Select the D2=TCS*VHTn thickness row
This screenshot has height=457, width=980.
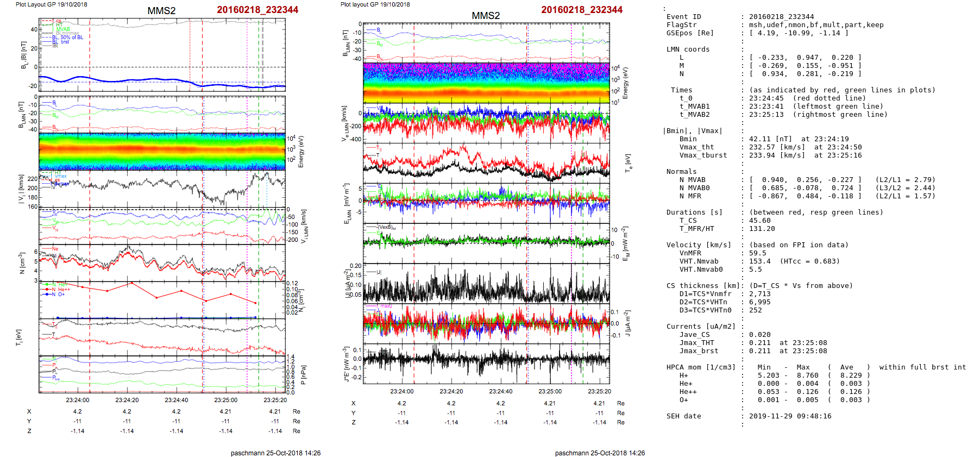[x=703, y=302]
